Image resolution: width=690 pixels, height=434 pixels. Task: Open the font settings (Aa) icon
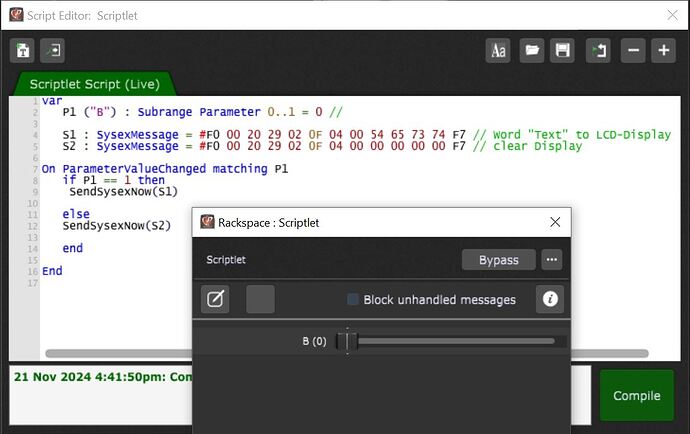498,51
